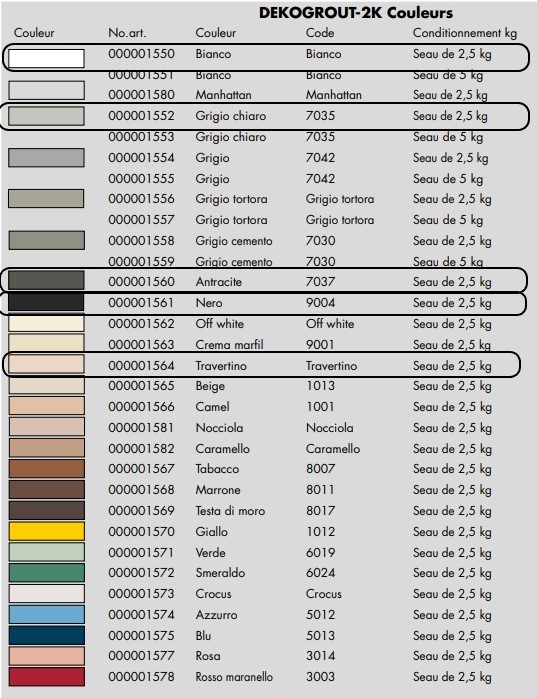Select the Verde pale green swatch
The width and height of the screenshot is (537, 698).
pos(47,552)
